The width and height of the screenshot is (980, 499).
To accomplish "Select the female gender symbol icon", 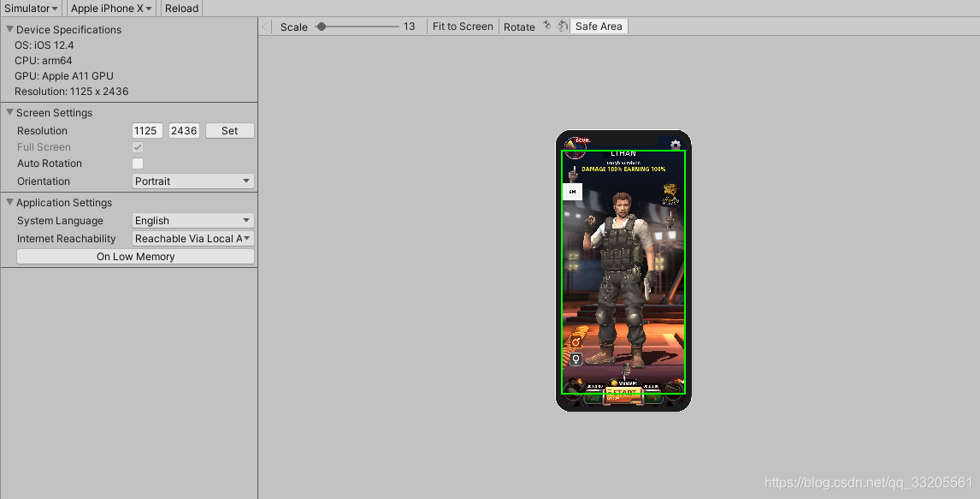I will pos(576,359).
